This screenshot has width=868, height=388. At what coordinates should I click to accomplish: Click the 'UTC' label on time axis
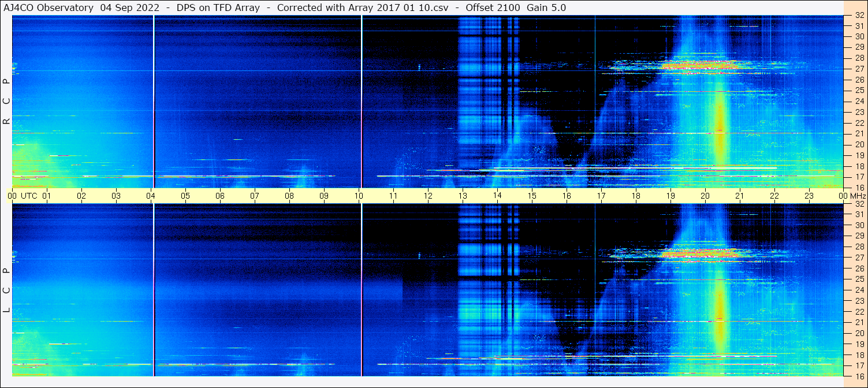(x=29, y=196)
